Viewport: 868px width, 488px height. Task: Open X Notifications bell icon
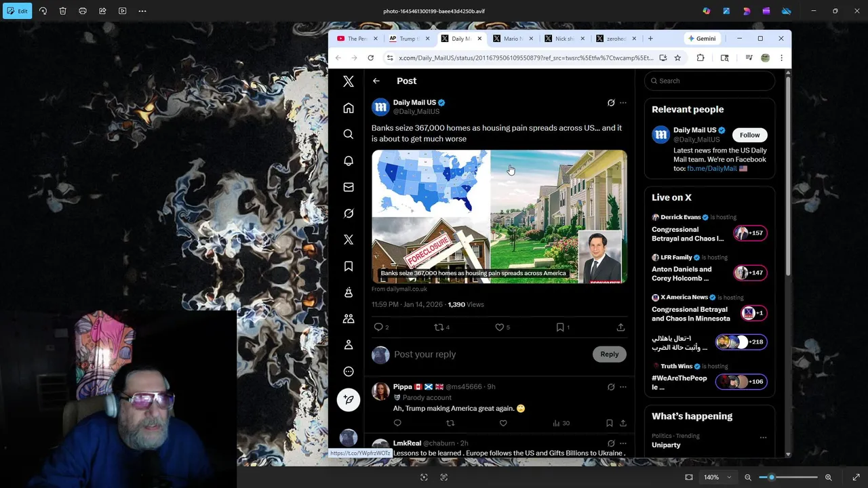pos(349,161)
